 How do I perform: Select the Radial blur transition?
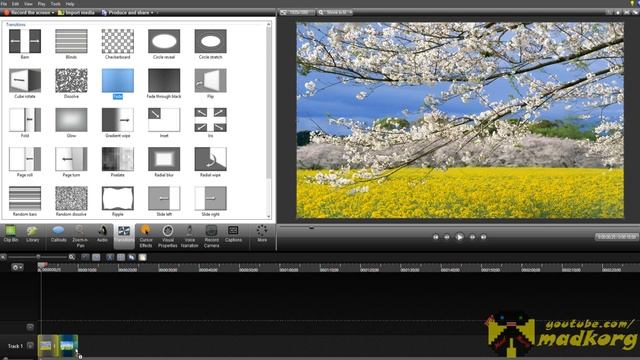[x=164, y=159]
